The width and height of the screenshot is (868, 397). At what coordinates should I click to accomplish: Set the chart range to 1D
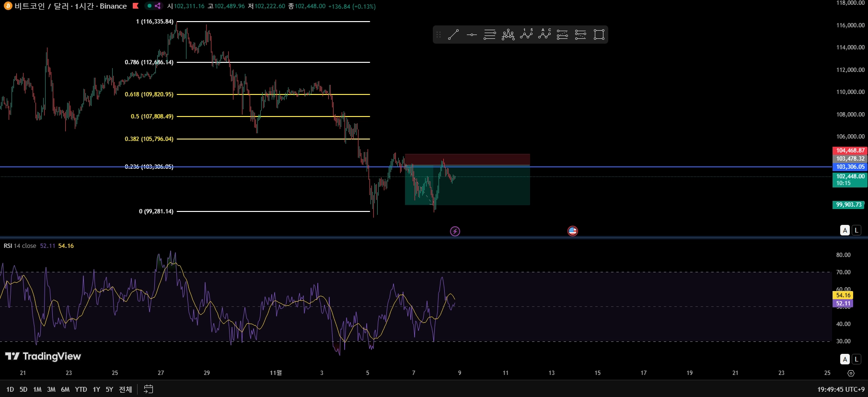[10, 389]
